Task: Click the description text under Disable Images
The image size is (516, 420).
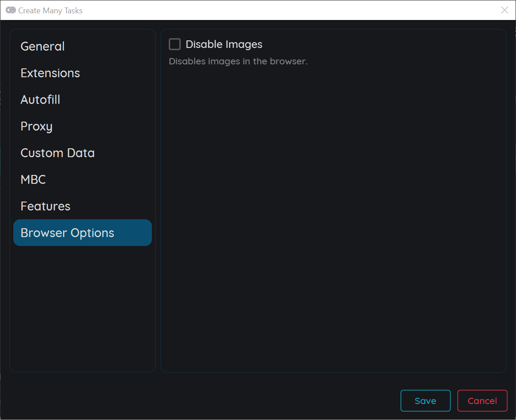Action: tap(238, 61)
